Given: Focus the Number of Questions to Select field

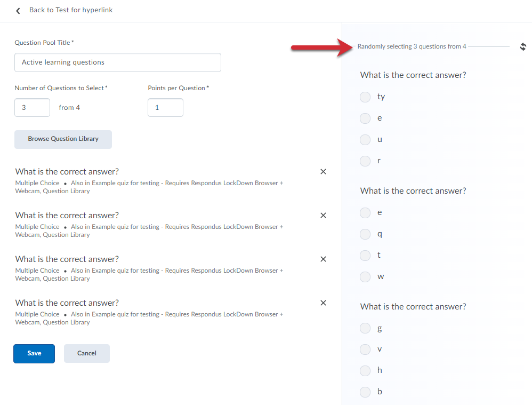Looking at the screenshot, I should tap(32, 107).
